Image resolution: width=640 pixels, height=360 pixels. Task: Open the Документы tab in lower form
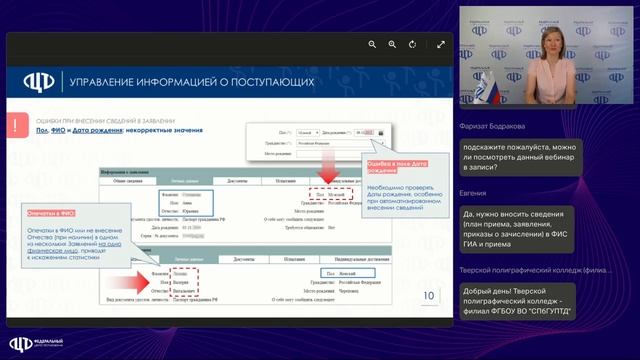pyautogui.click(x=244, y=259)
